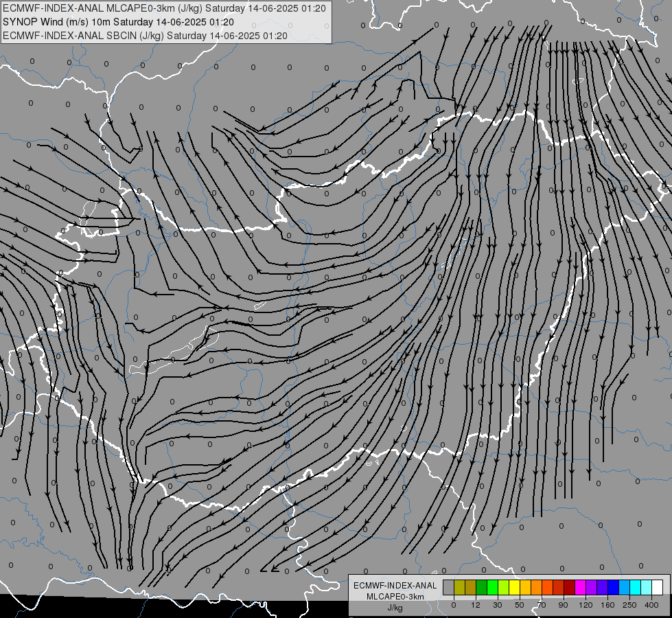Click the legend heading ECMWF-INDEX-ANAL
Viewport: 672px width, 618px height.
395,586
